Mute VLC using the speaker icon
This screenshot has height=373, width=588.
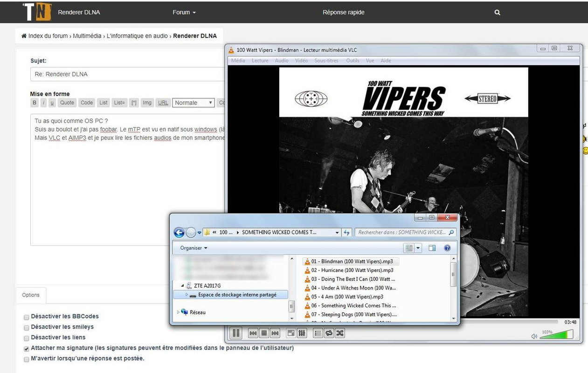(x=534, y=336)
